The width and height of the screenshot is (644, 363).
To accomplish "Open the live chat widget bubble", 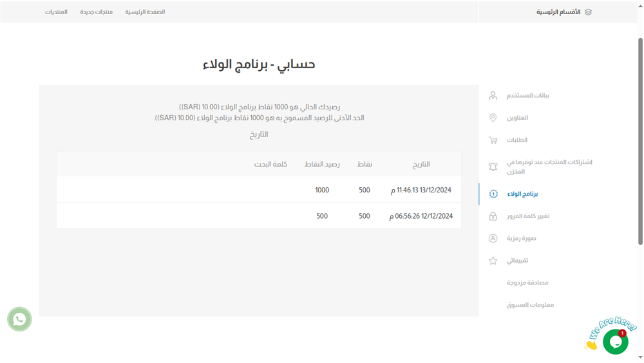I will coord(615,342).
